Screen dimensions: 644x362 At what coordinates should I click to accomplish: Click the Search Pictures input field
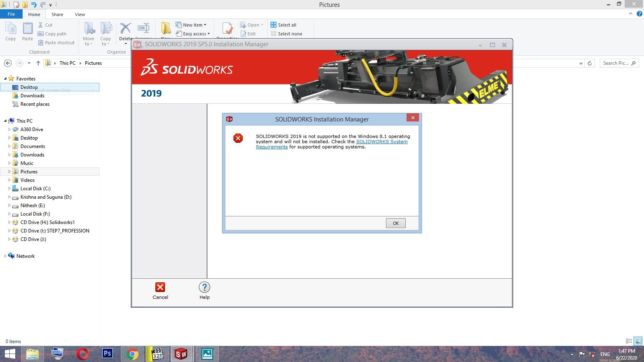(x=619, y=63)
